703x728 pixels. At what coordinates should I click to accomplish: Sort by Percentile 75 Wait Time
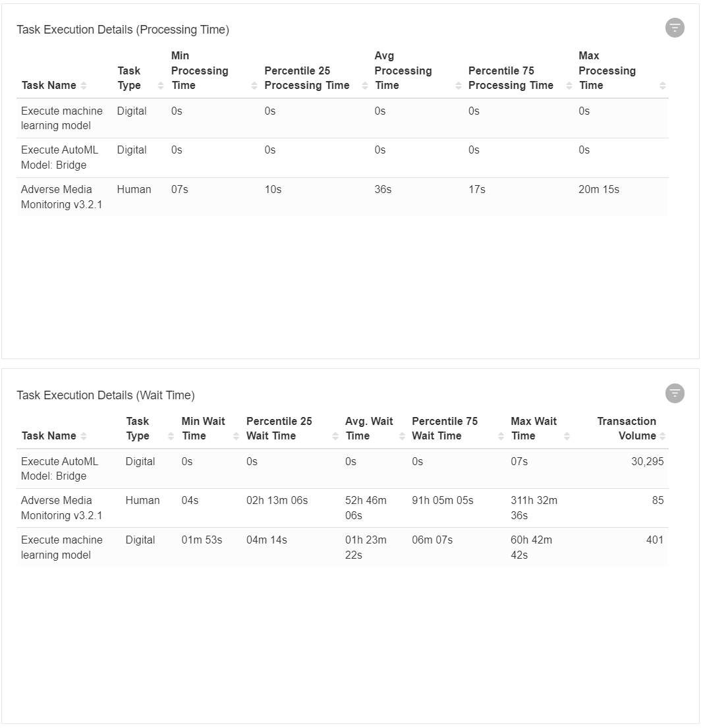click(501, 436)
